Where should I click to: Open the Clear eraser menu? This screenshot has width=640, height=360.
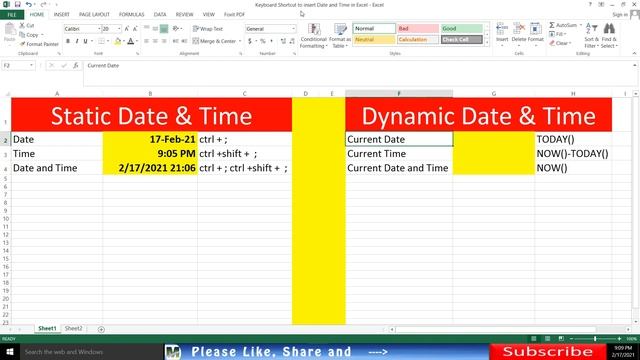[x=560, y=43]
